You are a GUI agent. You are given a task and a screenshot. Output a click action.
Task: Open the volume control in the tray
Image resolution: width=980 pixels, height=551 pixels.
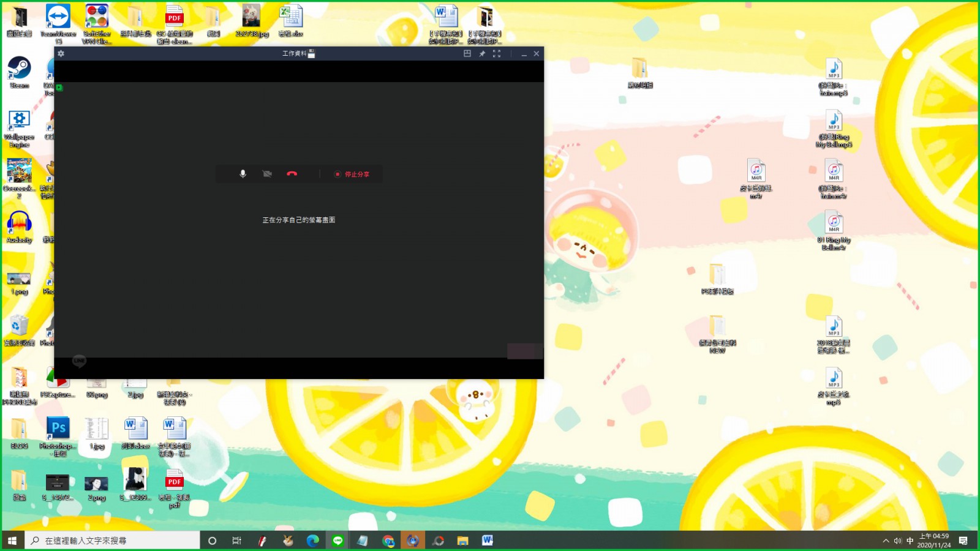click(898, 541)
